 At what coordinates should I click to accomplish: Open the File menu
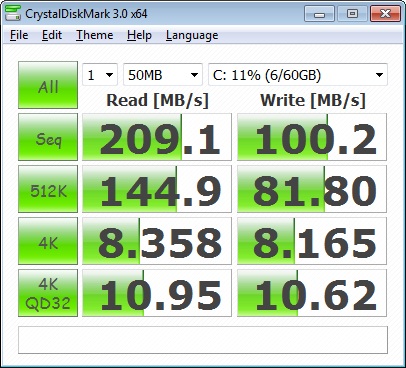(x=19, y=35)
